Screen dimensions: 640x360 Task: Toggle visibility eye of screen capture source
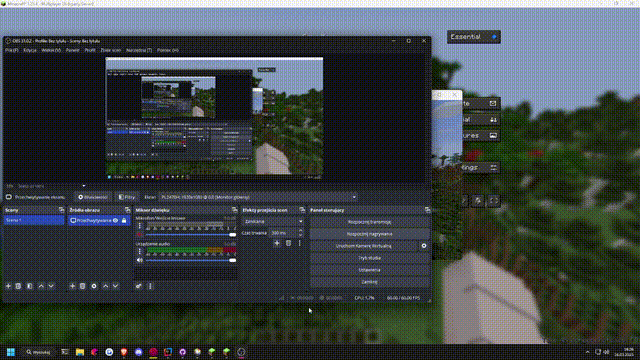[x=116, y=220]
